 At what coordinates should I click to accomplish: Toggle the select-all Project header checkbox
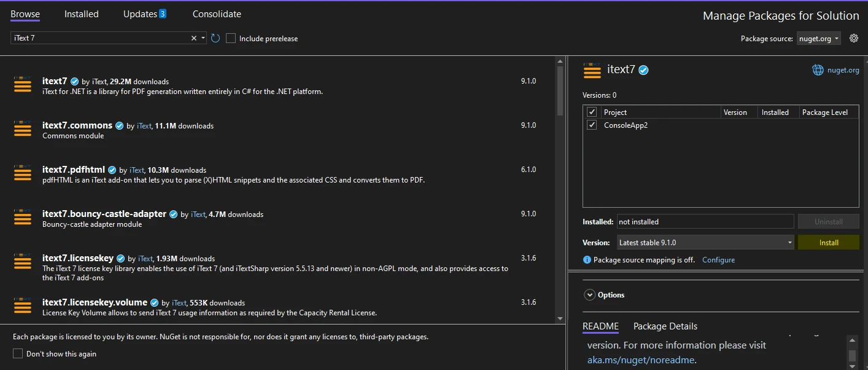pos(592,112)
